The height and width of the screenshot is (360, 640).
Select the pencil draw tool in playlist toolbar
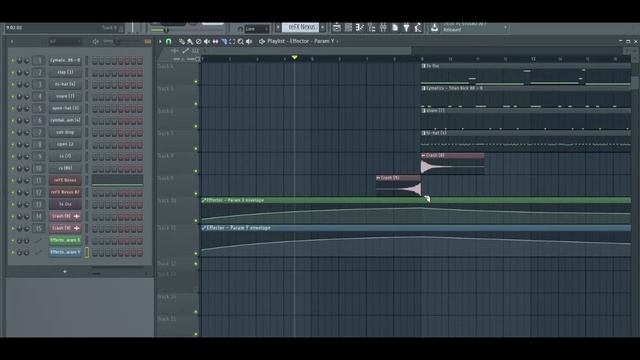182,41
